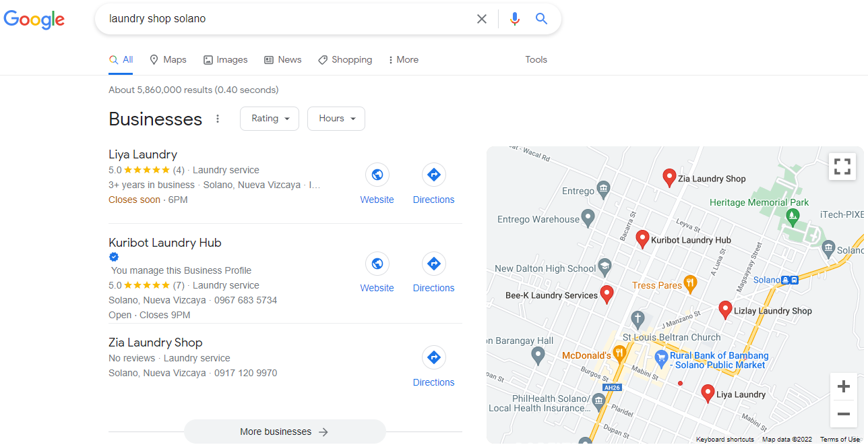Open search Tools
868x447 pixels.
pos(536,60)
